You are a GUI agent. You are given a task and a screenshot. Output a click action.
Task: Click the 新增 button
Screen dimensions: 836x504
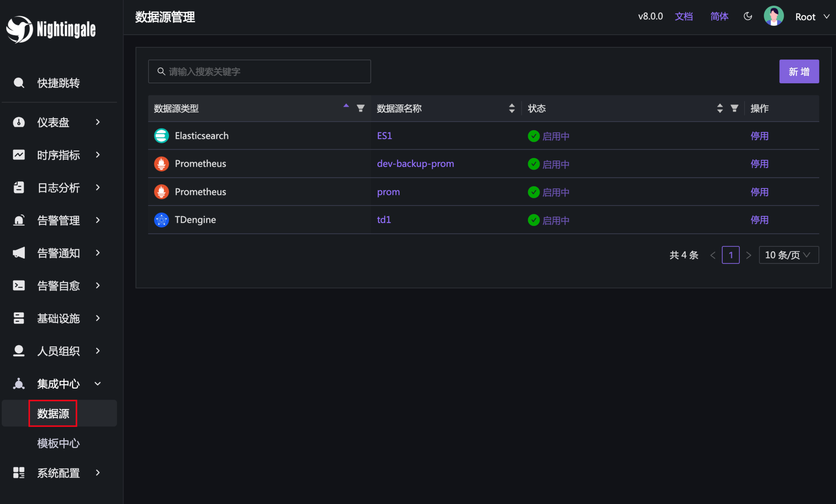point(799,72)
